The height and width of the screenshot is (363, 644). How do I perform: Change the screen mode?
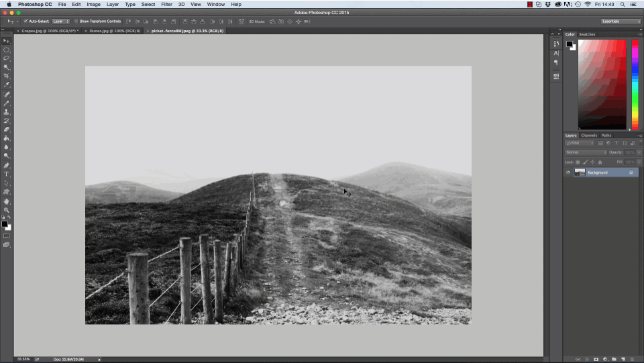click(6, 245)
